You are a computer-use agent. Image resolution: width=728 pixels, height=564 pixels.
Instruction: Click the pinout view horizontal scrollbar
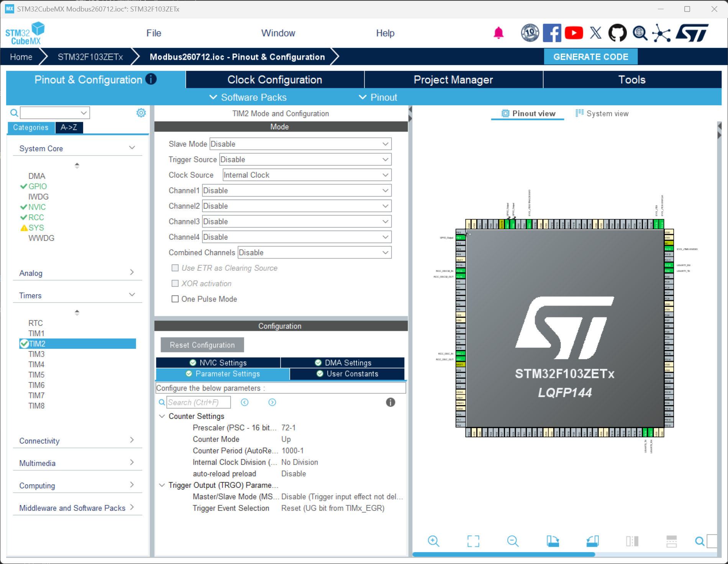(503, 554)
